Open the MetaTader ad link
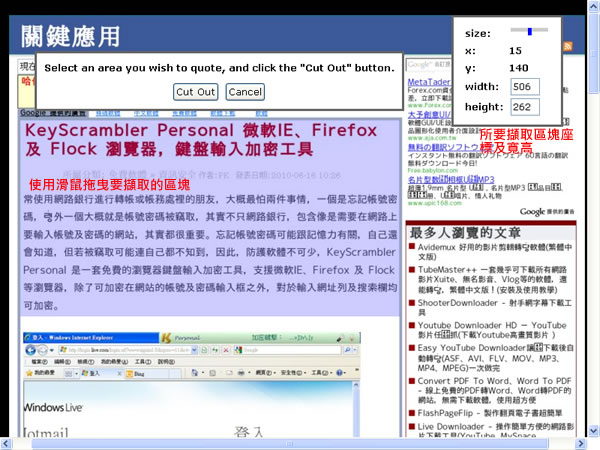 coord(429,82)
